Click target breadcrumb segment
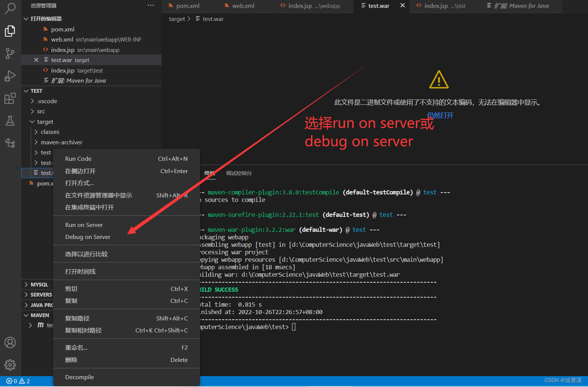Viewport: 588px width, 387px height. [x=177, y=19]
